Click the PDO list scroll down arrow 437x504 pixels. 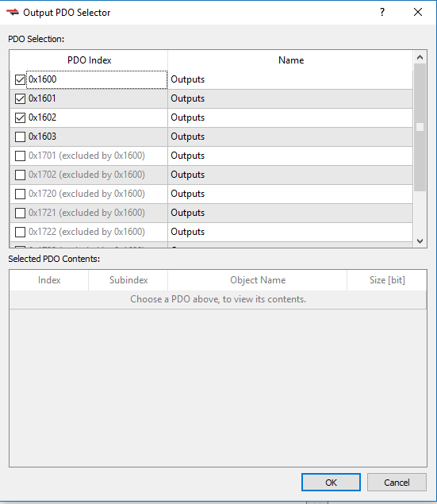click(x=420, y=240)
